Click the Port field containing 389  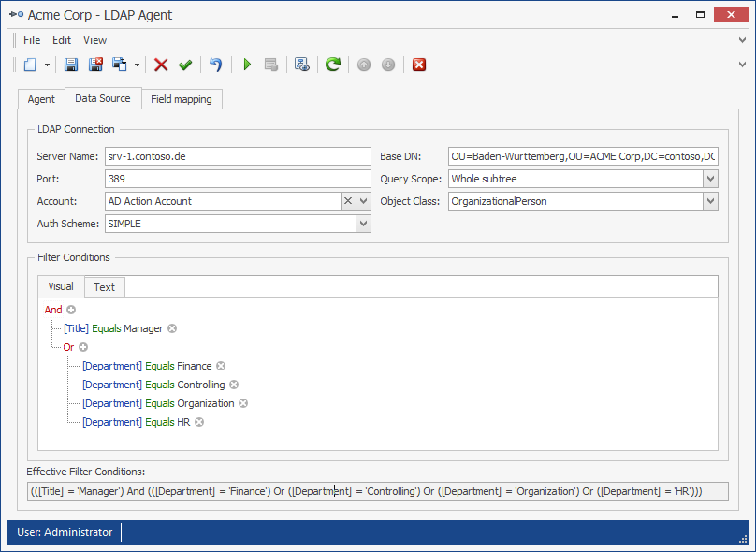[238, 179]
